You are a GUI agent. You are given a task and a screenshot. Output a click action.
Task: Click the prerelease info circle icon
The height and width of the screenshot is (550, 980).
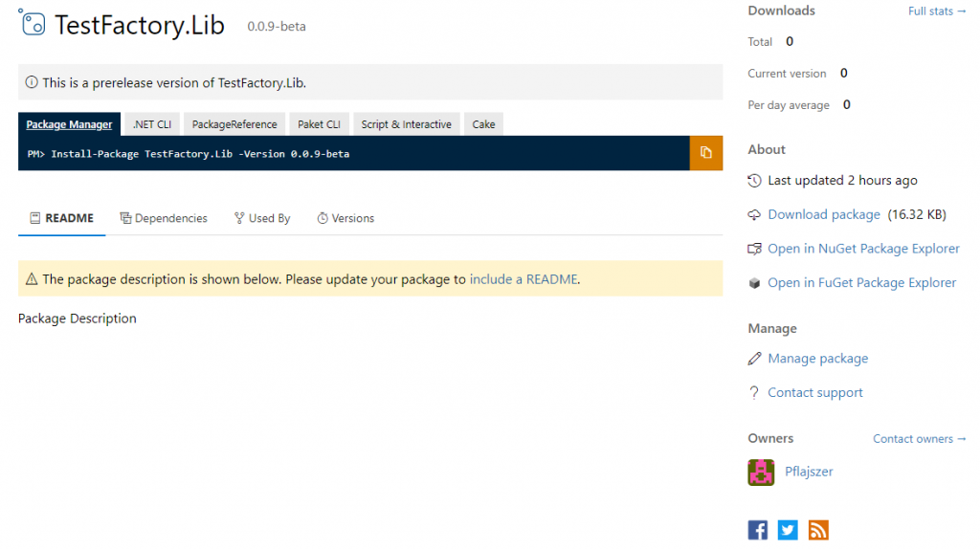pyautogui.click(x=32, y=82)
